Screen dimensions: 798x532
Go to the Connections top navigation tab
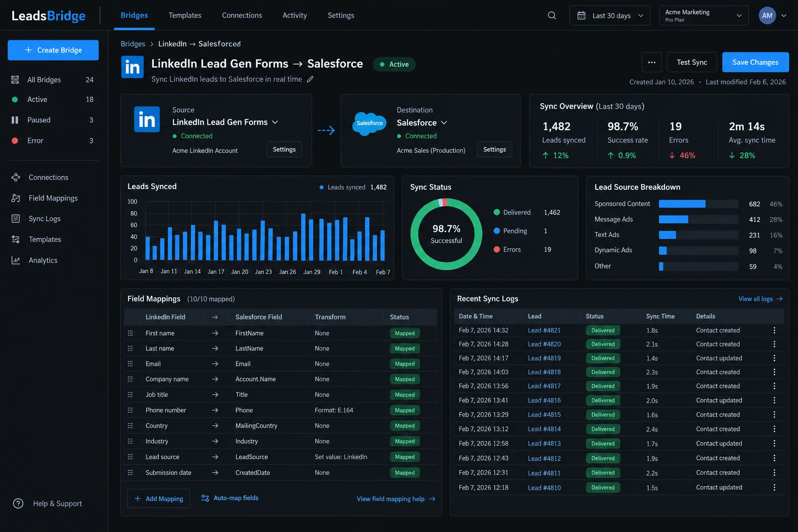coord(242,15)
